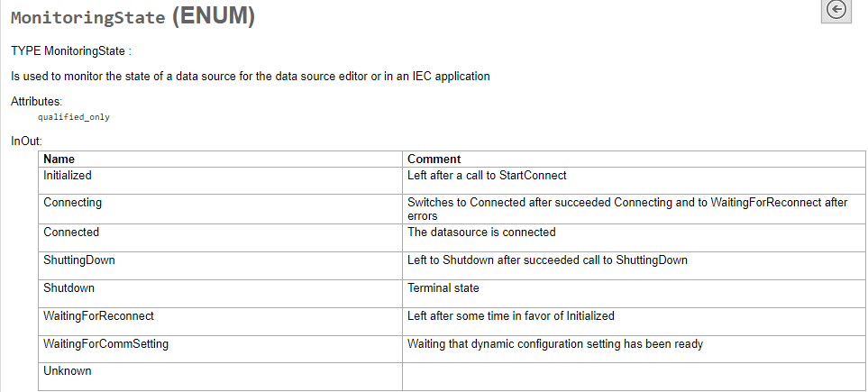Select the Comment column header
This screenshot has width=868, height=392.
(434, 160)
